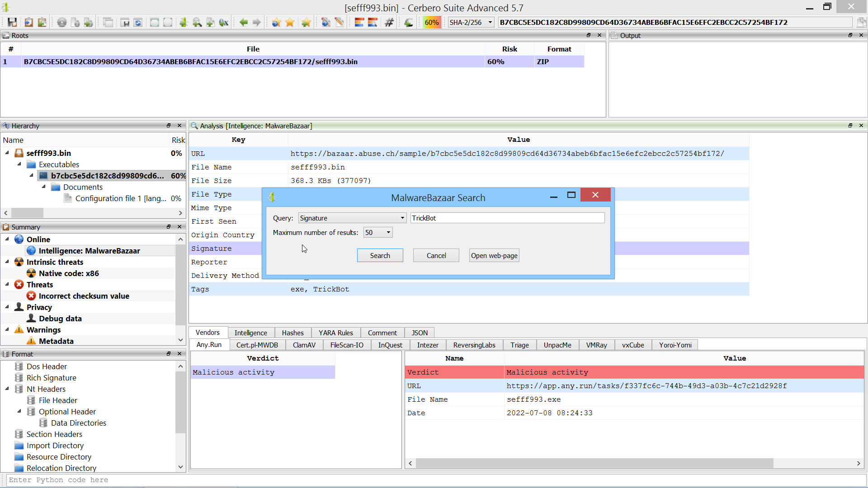Collapse the Optional Header node
868x488 pixels.
(x=19, y=412)
